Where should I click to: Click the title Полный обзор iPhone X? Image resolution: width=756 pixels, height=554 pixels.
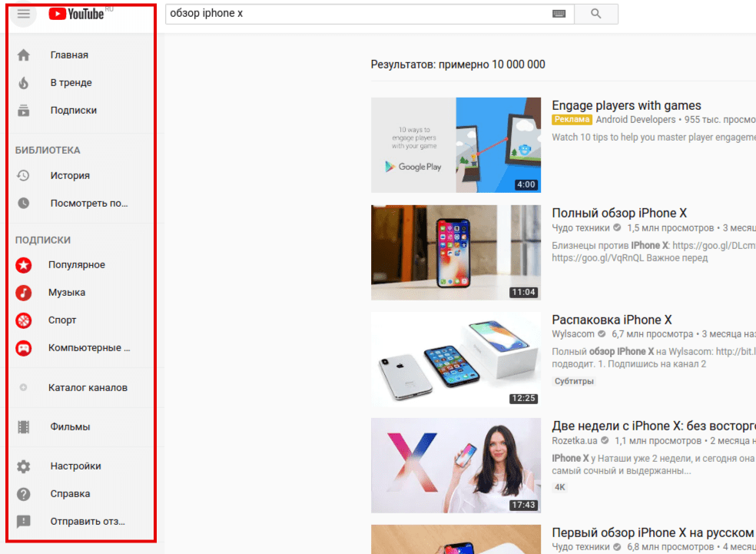(x=619, y=213)
